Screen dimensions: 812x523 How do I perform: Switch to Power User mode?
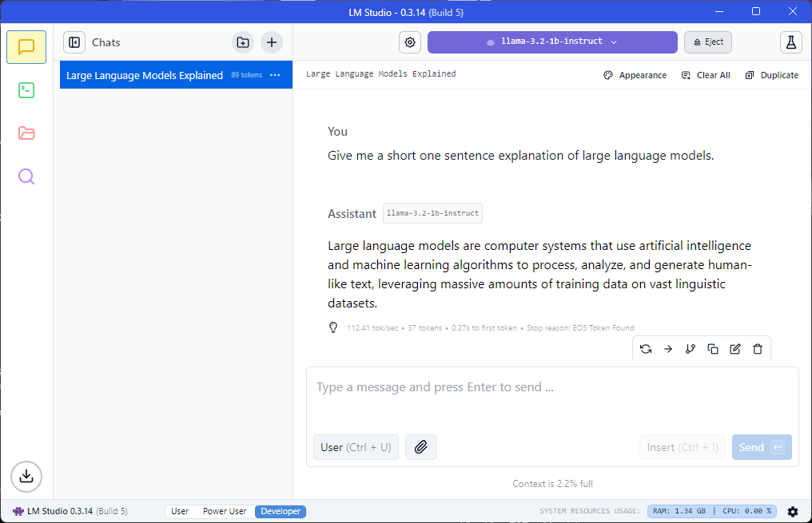[225, 511]
